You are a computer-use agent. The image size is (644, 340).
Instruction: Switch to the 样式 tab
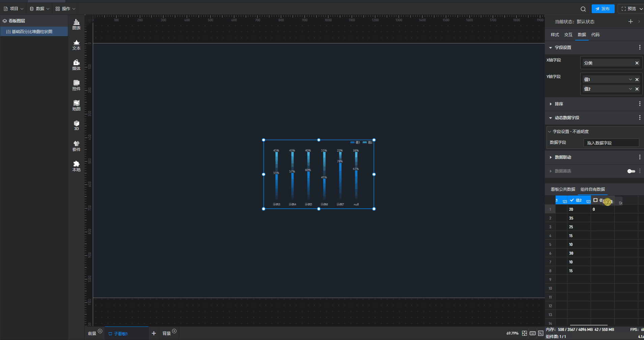[555, 35]
